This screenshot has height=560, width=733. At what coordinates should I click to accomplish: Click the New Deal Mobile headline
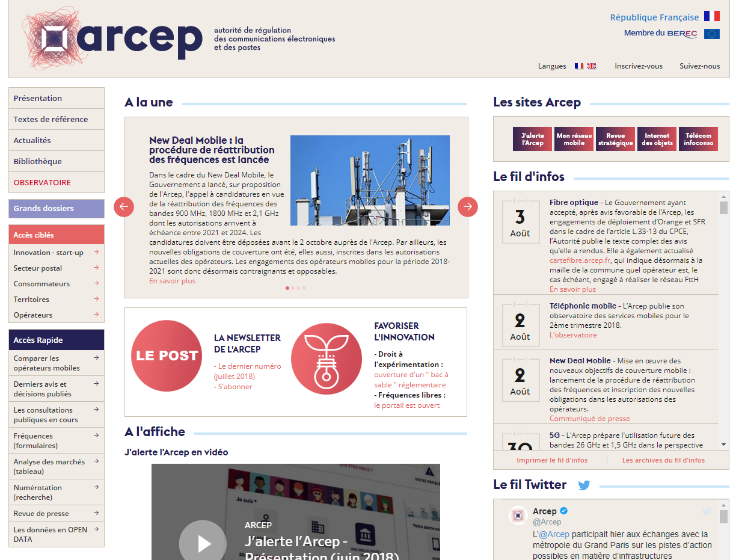(x=212, y=150)
